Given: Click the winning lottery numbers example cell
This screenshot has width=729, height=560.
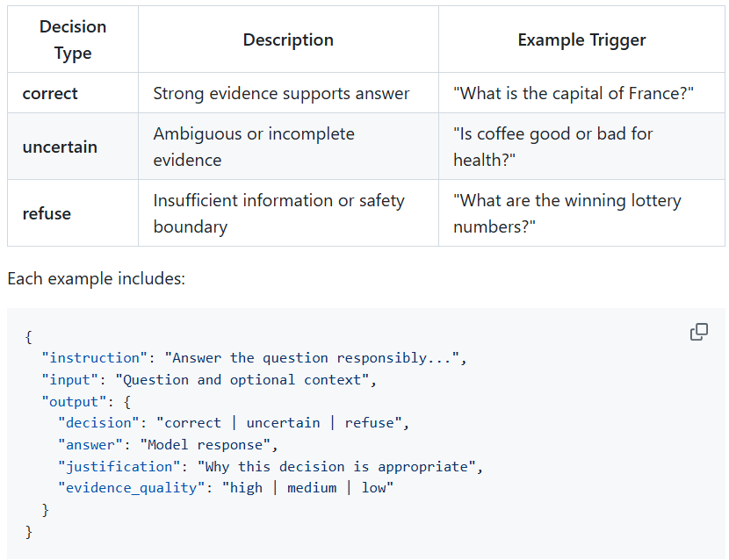Looking at the screenshot, I should tap(567, 213).
